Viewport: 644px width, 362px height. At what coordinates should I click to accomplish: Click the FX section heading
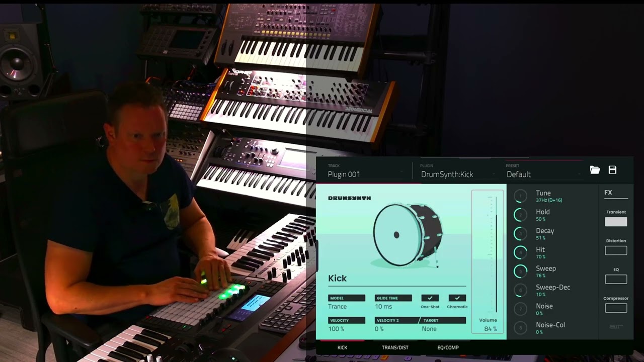pos(608,193)
